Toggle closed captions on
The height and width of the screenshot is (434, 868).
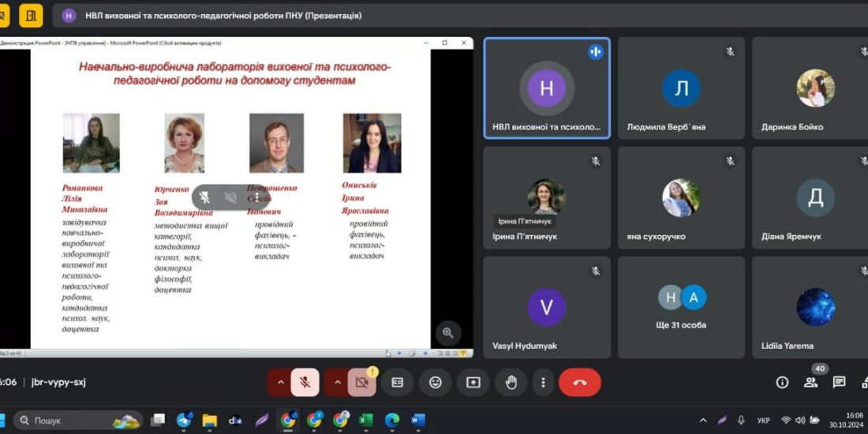coord(398,382)
